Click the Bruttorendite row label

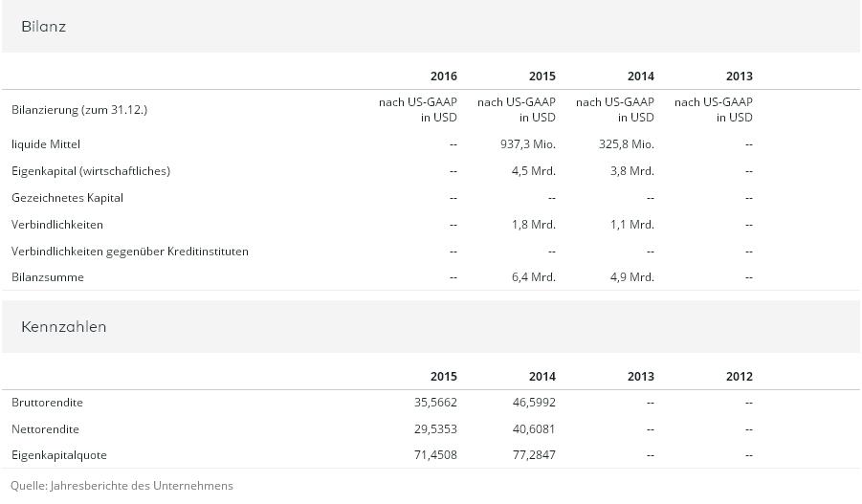pyautogui.click(x=47, y=403)
